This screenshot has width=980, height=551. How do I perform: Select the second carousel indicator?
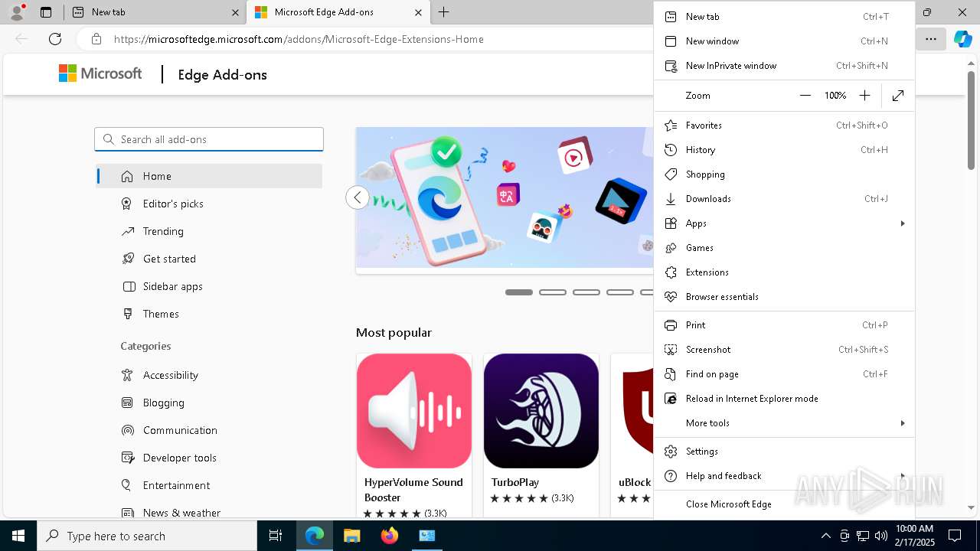click(553, 292)
